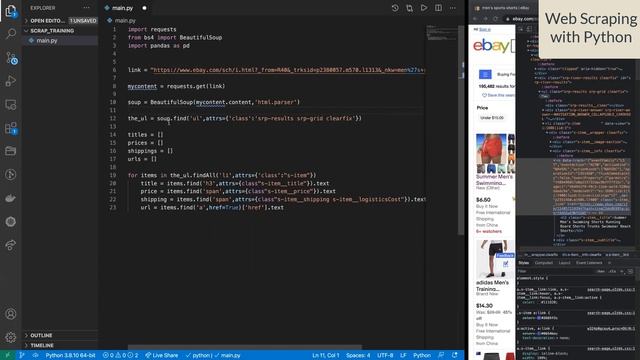The image size is (640, 360).
Task: Select the Under $15.00 price filter
Action: coord(492,118)
